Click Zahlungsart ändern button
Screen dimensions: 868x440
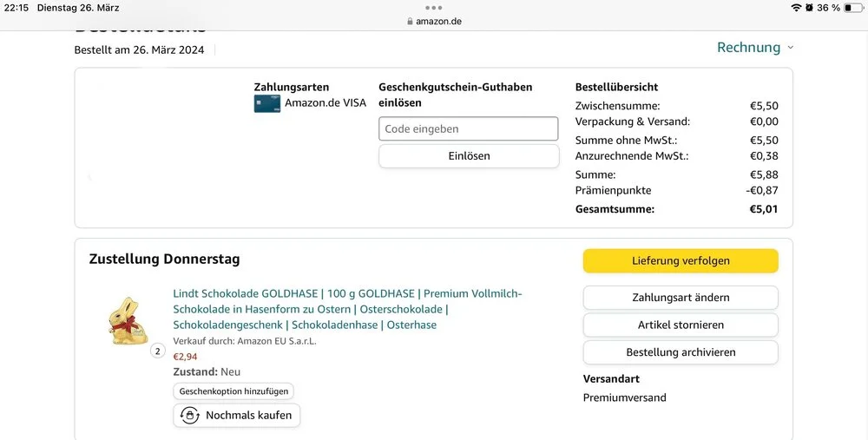pos(681,298)
